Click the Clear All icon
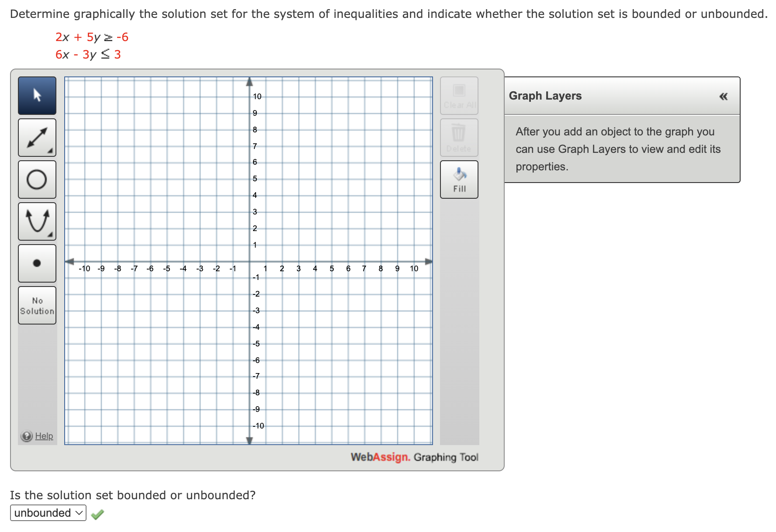Screen dimensions: 776x532 tap(459, 95)
